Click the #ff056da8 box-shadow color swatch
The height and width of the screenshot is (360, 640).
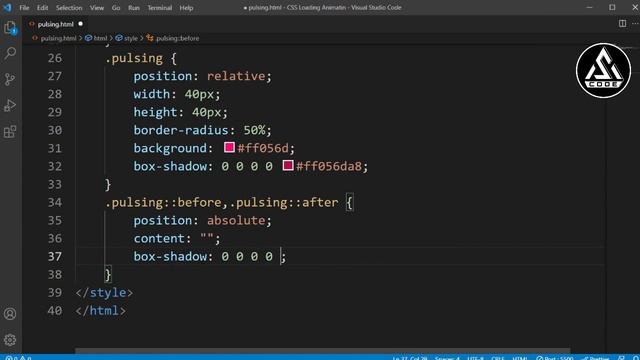(288, 165)
